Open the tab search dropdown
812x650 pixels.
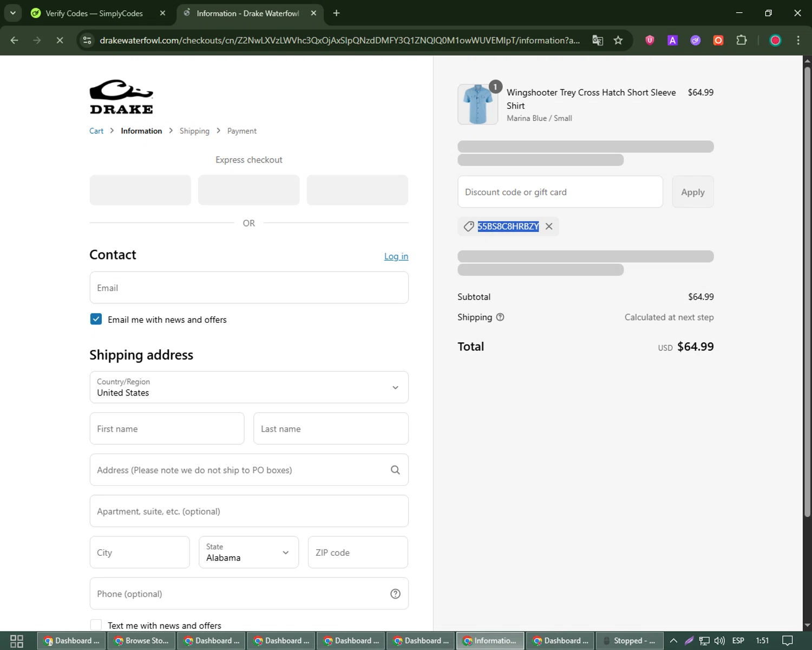(12, 13)
